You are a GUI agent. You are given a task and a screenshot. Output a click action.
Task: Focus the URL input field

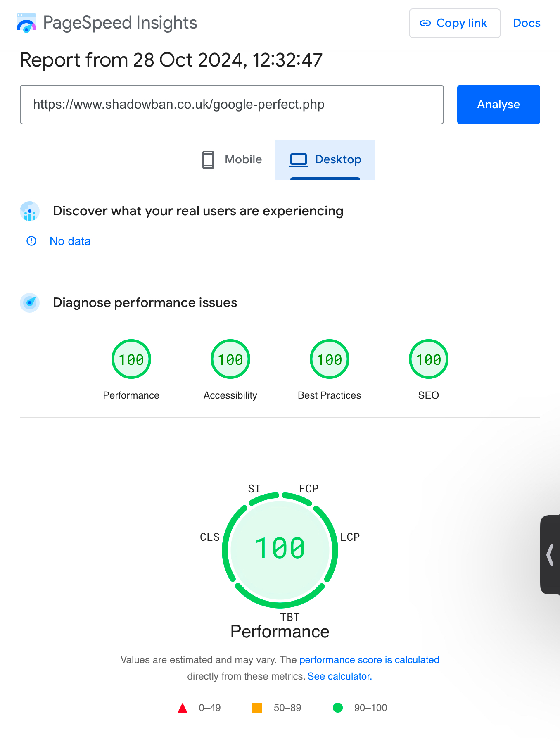pos(232,105)
